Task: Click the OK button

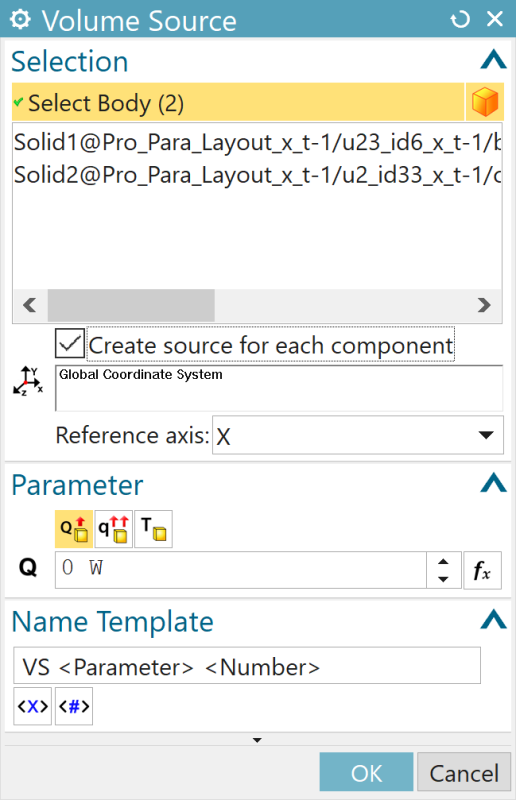Action: coord(366,772)
